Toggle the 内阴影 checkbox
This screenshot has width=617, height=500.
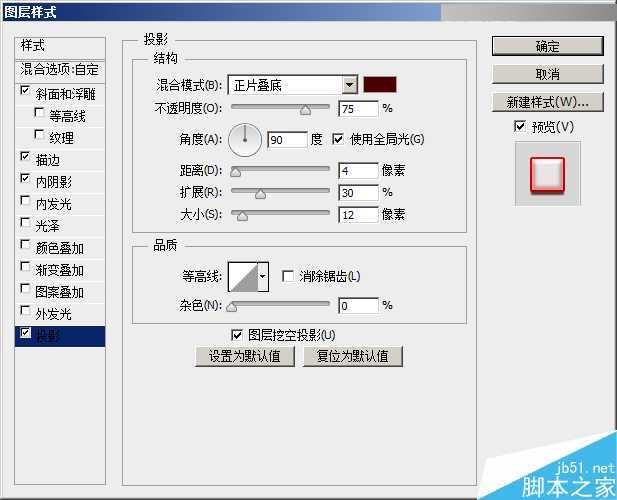point(25,179)
